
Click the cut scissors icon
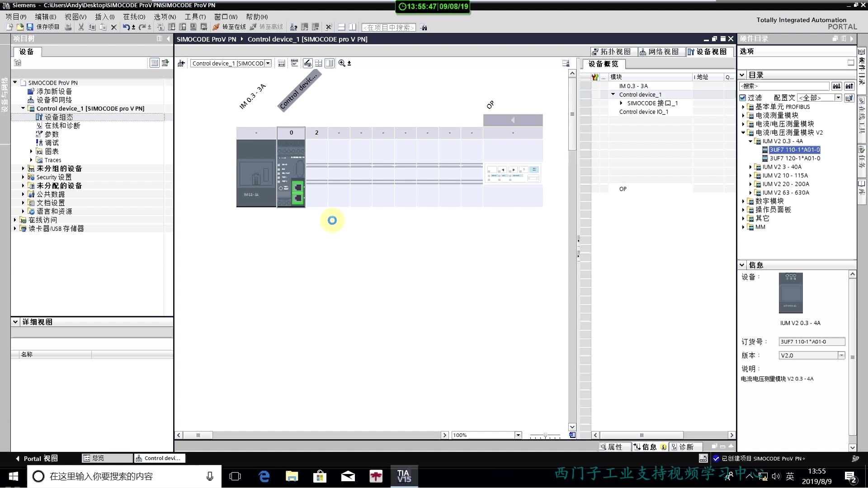[81, 27]
